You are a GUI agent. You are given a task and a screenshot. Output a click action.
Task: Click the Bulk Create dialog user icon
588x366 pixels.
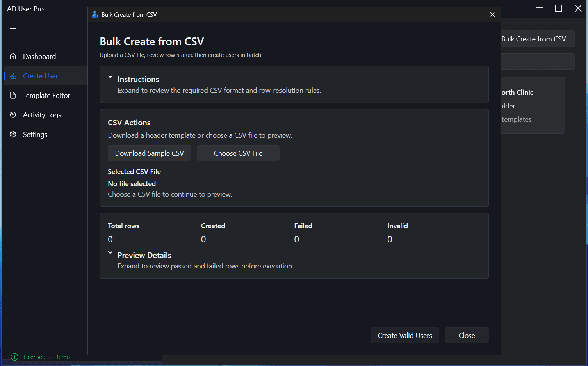click(x=95, y=14)
